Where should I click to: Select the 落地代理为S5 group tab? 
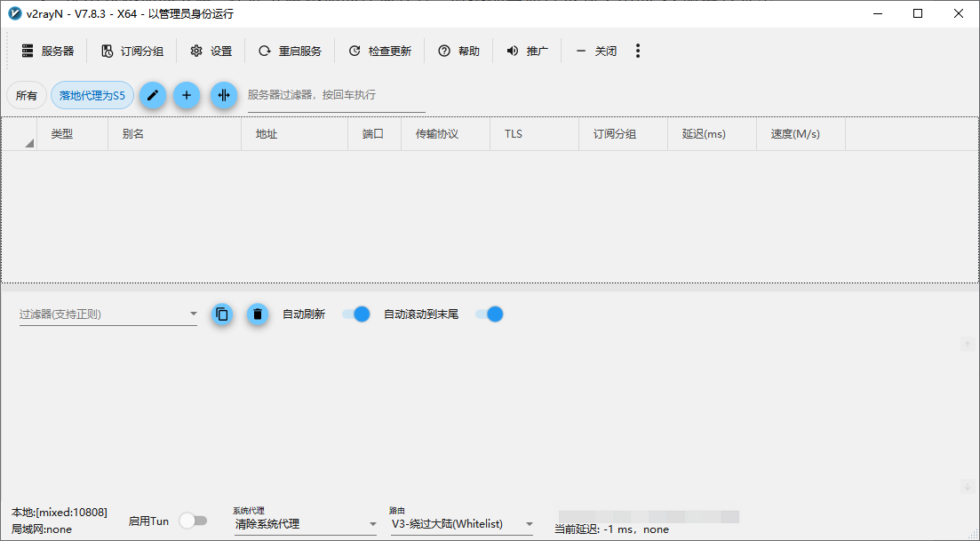point(92,96)
